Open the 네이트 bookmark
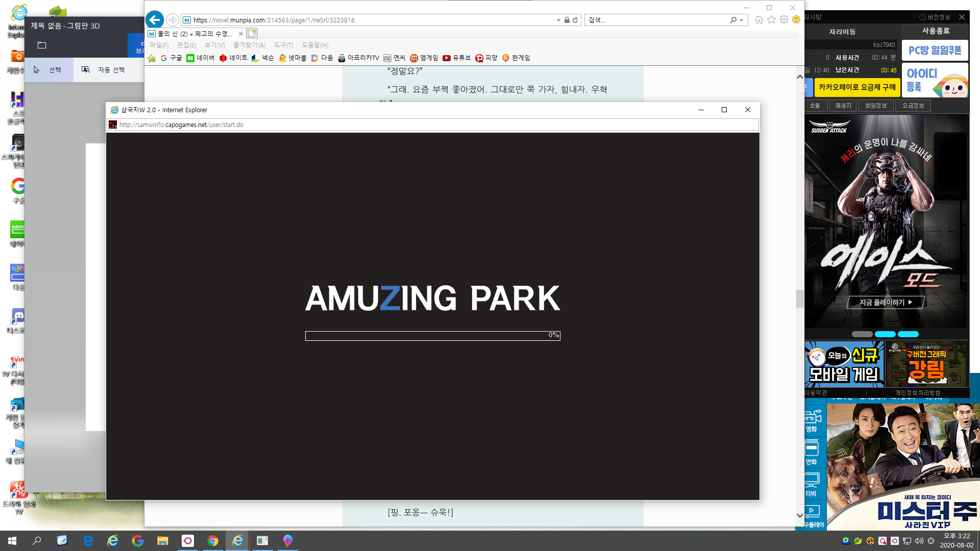980x551 pixels. (x=233, y=58)
